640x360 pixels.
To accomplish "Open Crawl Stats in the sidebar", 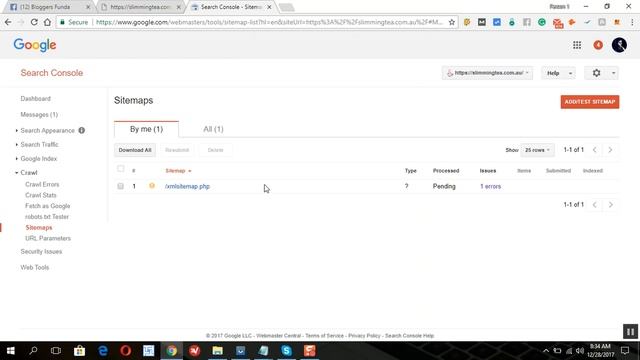I will [40, 195].
